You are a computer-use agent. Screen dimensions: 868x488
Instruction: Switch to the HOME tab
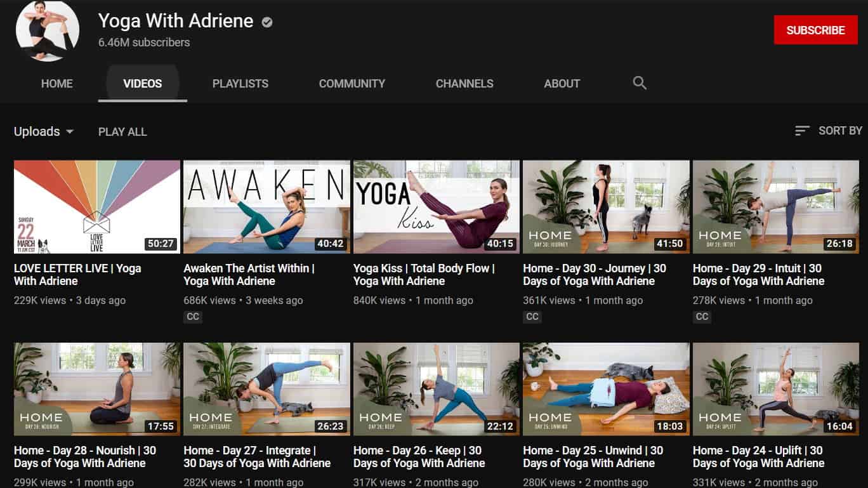(x=57, y=83)
